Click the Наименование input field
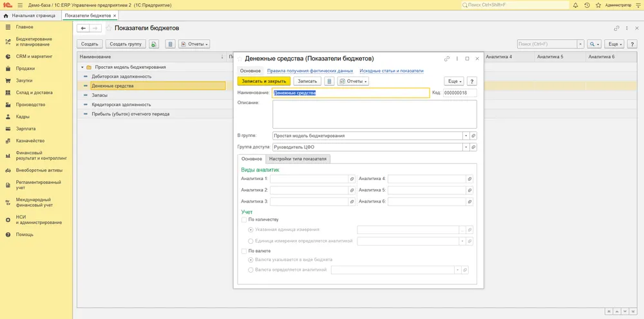This screenshot has height=319, width=644. 351,93
